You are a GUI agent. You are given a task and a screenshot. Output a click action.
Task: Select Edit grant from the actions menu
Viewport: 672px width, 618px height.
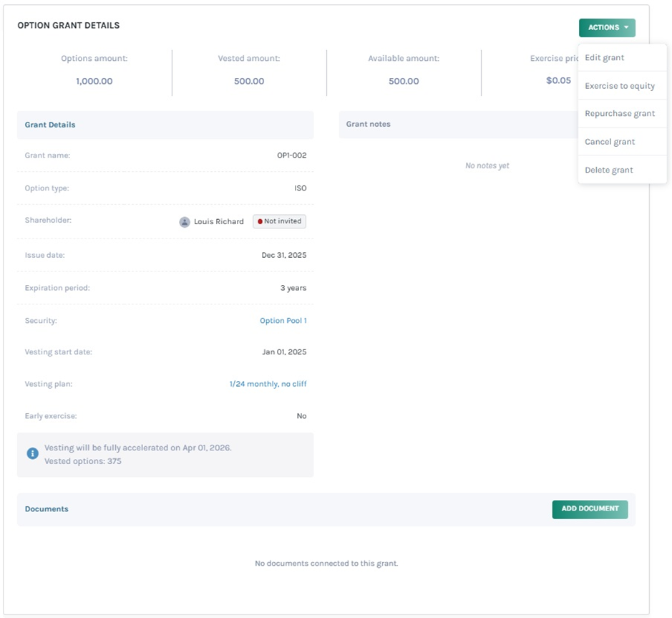603,57
